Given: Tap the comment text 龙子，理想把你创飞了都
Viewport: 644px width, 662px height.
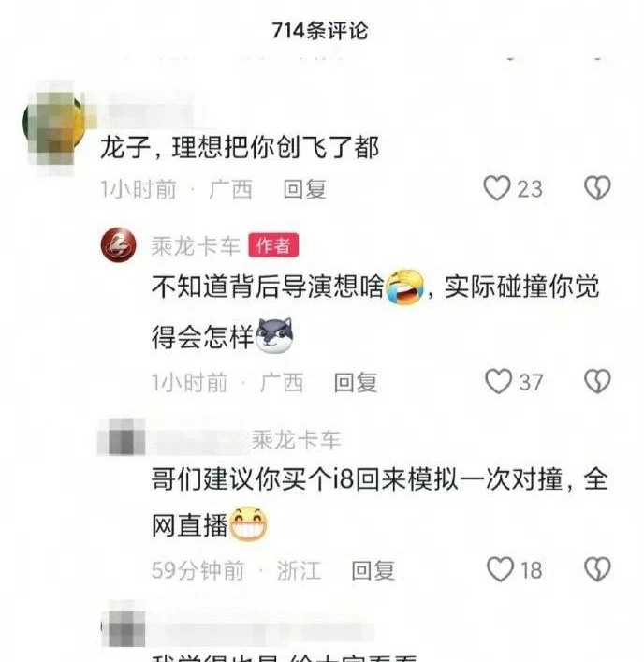Looking at the screenshot, I should (240, 148).
